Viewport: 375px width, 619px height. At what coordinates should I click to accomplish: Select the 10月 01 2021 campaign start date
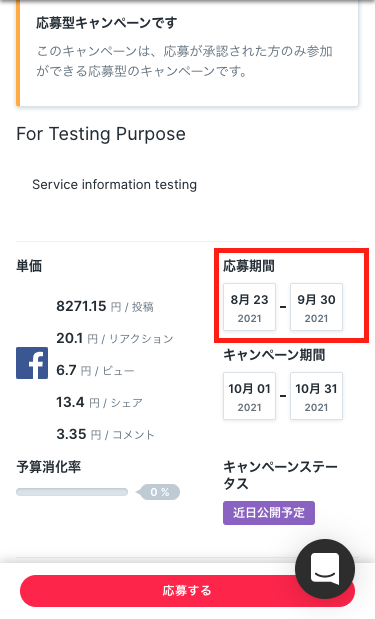(249, 396)
